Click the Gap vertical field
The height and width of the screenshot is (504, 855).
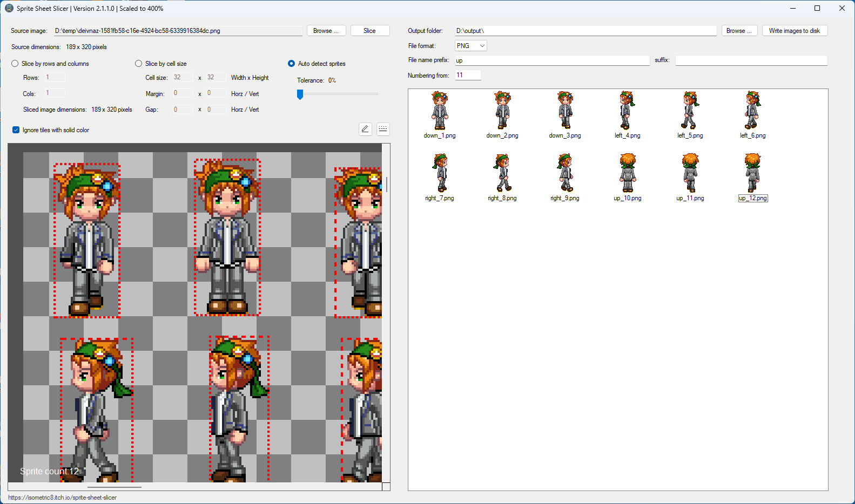(x=217, y=110)
